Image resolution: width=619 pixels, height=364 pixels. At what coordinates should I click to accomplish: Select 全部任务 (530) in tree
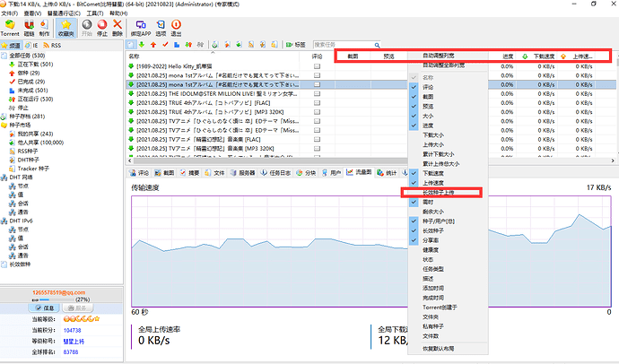click(x=27, y=56)
